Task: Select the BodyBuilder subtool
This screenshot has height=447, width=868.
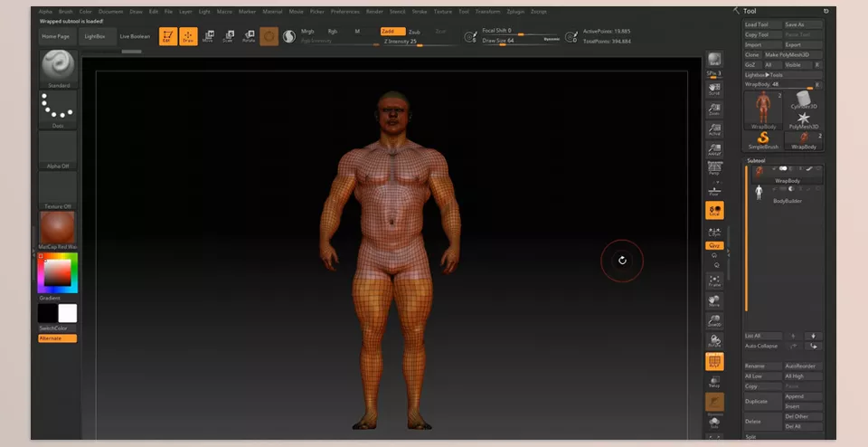Action: click(788, 193)
